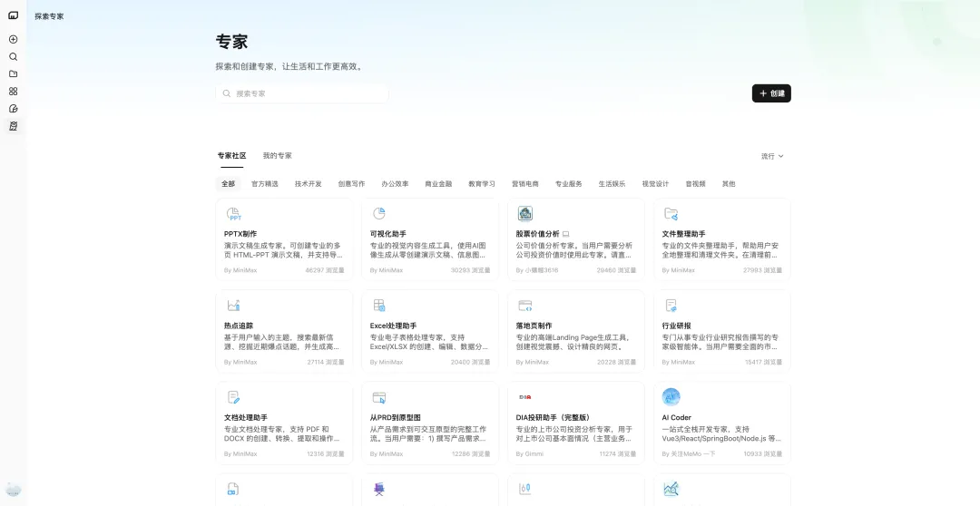Open the experts icon in left sidebar
The width and height of the screenshot is (980, 506).
tap(13, 126)
